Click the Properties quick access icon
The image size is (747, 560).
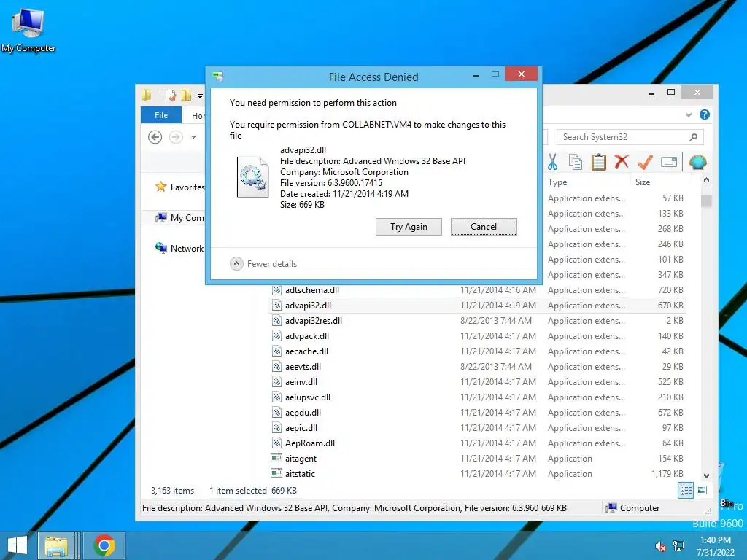point(171,96)
